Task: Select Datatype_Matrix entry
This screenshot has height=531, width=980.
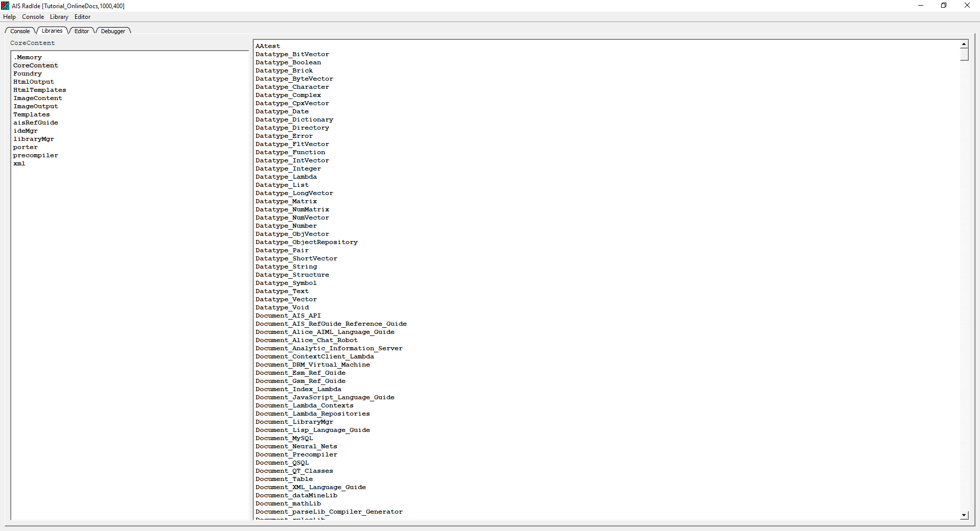Action: pyautogui.click(x=286, y=201)
